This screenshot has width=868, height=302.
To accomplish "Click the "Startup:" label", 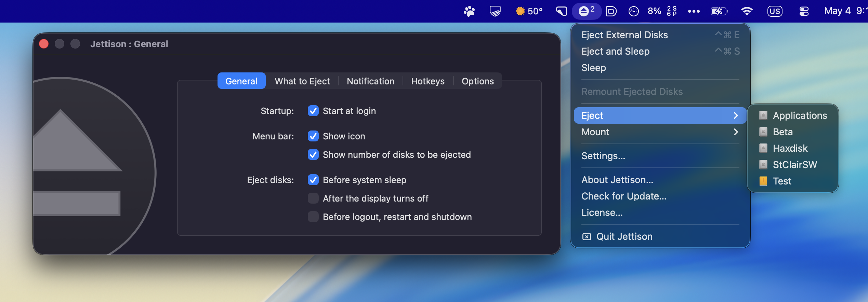I will (x=277, y=111).
